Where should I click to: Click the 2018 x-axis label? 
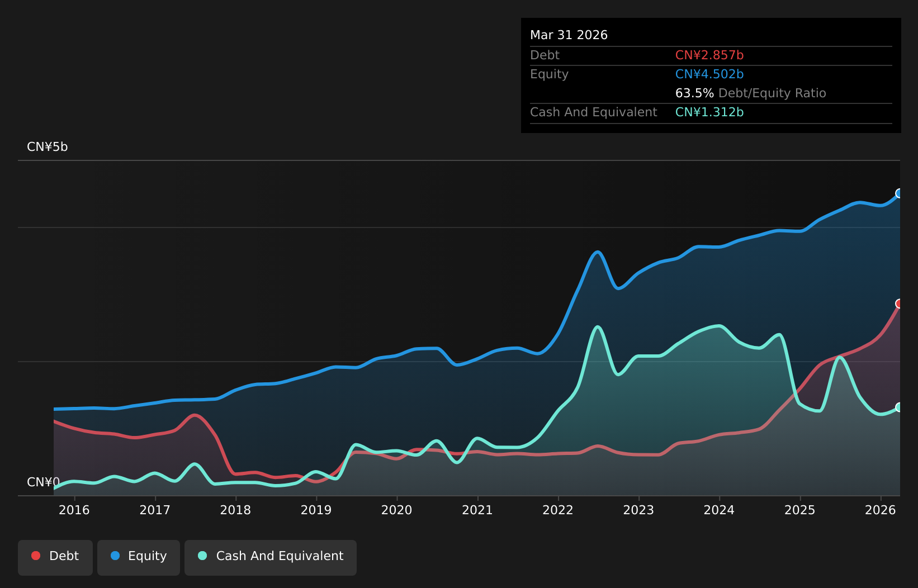235,510
